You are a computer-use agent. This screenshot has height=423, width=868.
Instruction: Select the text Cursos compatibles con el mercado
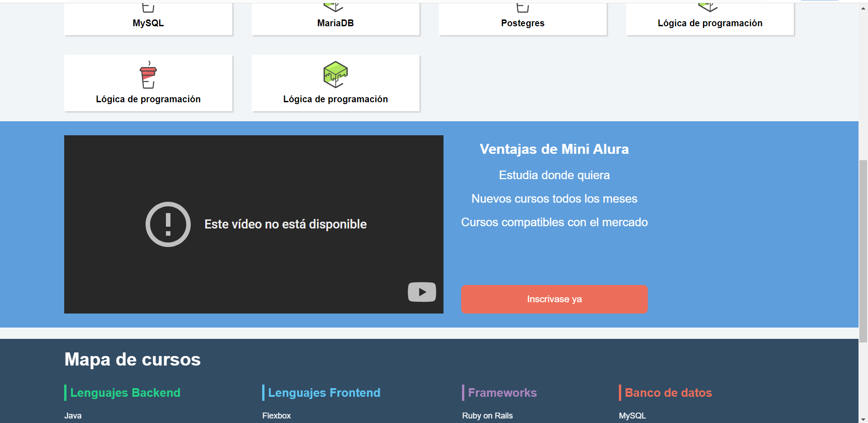pyautogui.click(x=554, y=222)
